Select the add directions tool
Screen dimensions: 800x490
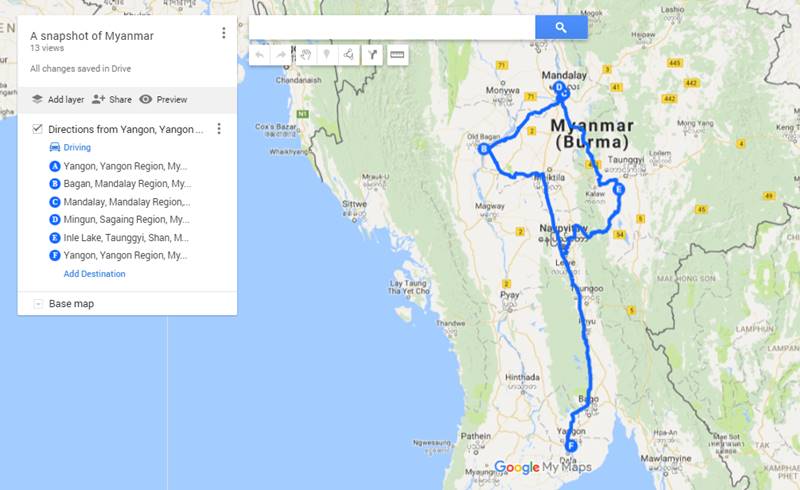[x=372, y=55]
